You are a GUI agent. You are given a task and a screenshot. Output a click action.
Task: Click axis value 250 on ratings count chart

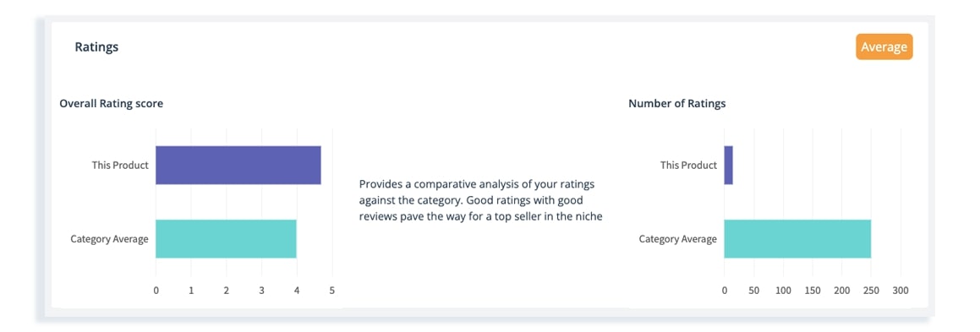[x=871, y=291]
